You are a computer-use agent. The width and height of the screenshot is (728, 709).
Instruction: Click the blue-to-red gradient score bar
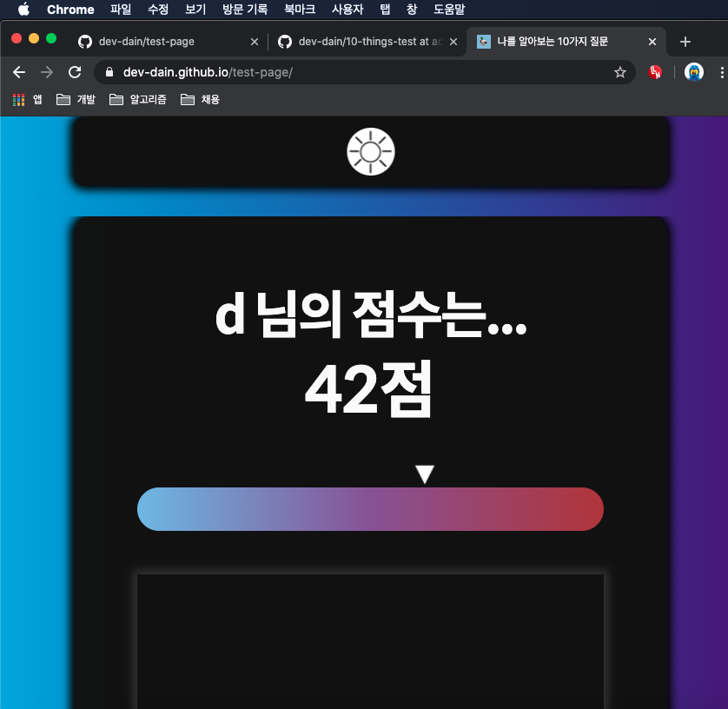point(370,509)
